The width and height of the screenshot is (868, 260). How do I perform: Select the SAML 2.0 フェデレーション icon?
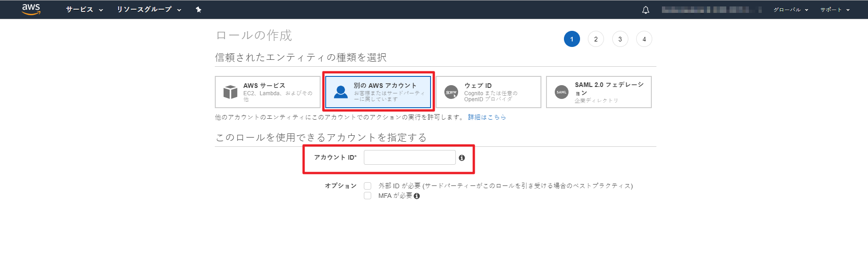[x=561, y=92]
